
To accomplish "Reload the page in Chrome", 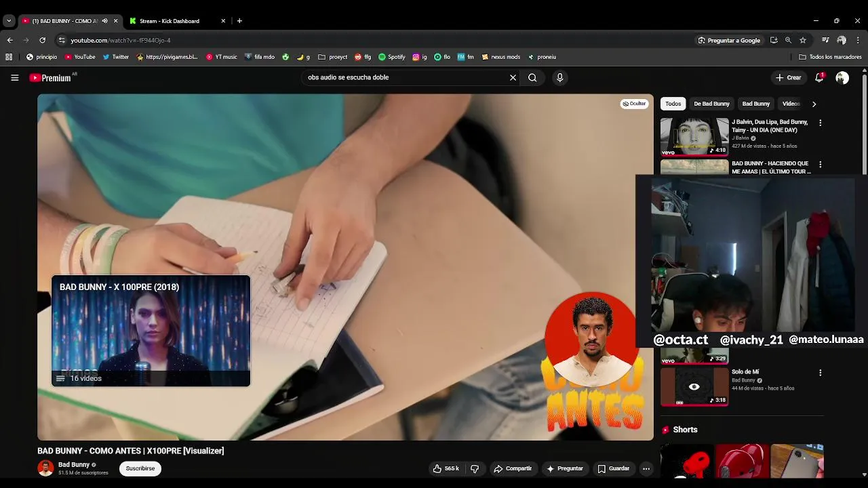I will [42, 40].
